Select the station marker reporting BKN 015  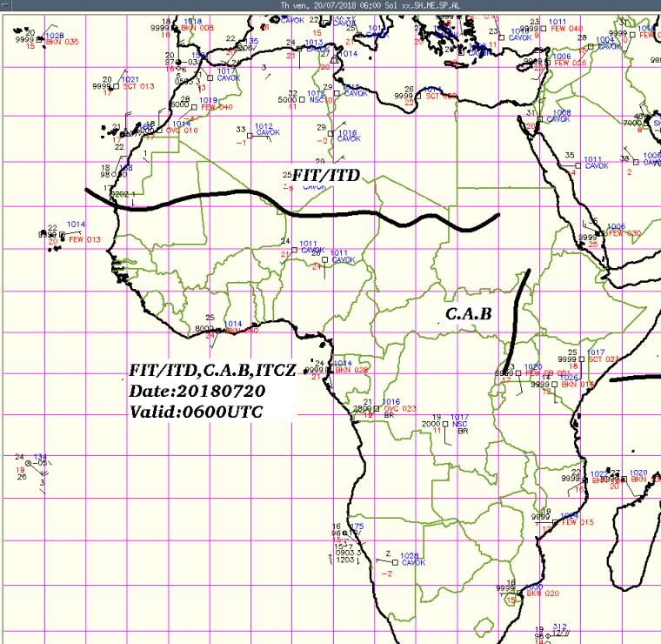click(555, 384)
